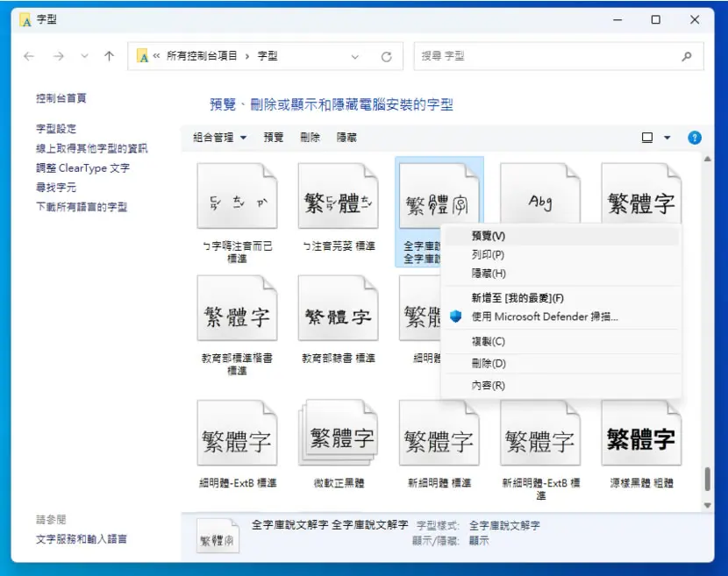
Task: Open recent locations dropdown arrow
Action: (84, 57)
